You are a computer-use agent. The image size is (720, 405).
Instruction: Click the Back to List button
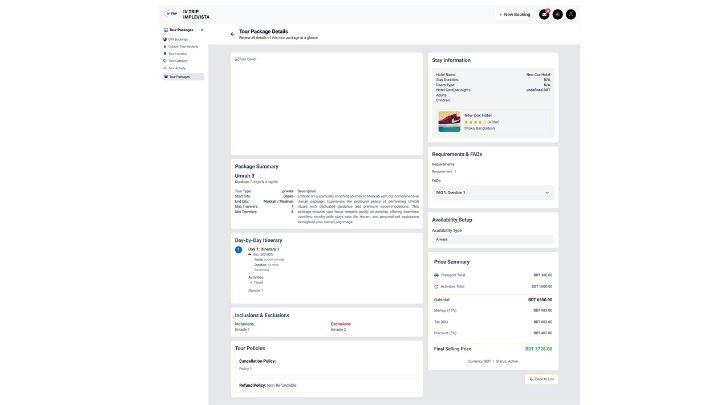coord(540,379)
